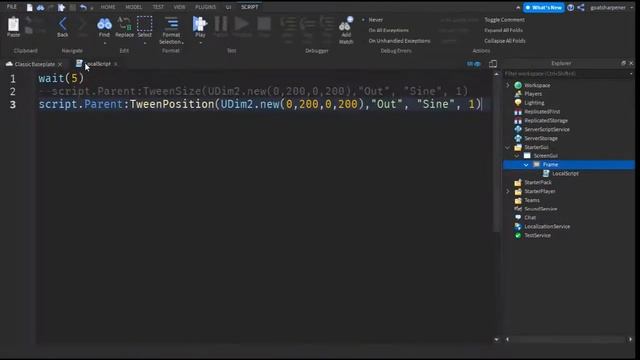Click the Workspace globe icon in Explorer
The width and height of the screenshot is (640, 360).
pos(518,85)
